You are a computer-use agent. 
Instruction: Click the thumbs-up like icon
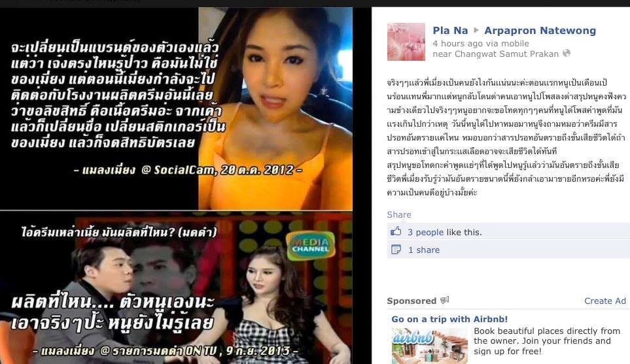click(x=396, y=231)
